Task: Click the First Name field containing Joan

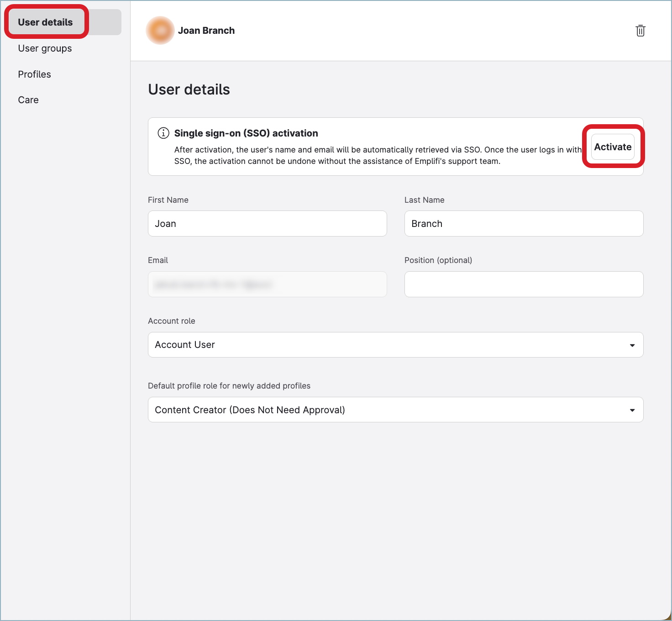Action: (268, 223)
